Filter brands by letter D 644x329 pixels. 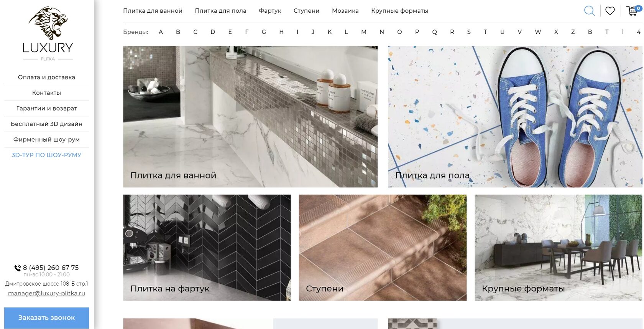click(213, 32)
